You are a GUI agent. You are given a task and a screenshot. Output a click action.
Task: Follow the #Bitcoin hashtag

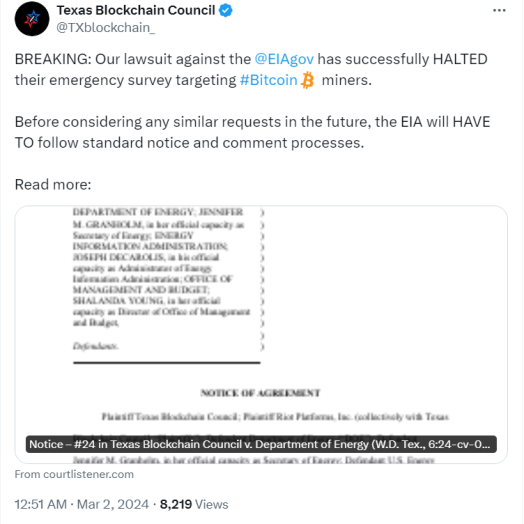tap(269, 80)
